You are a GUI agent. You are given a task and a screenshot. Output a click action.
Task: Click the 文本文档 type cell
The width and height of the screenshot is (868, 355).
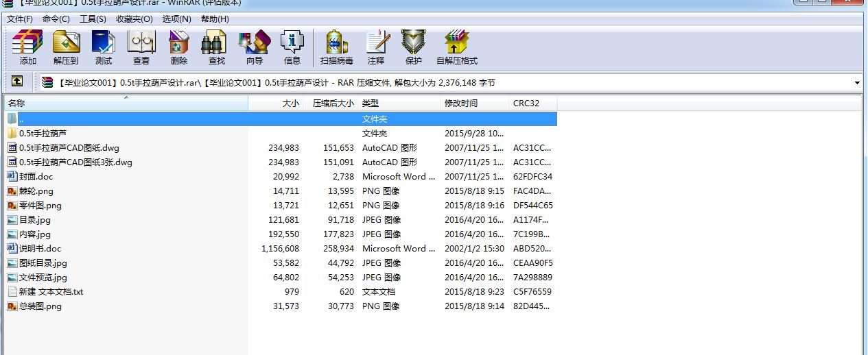(379, 292)
